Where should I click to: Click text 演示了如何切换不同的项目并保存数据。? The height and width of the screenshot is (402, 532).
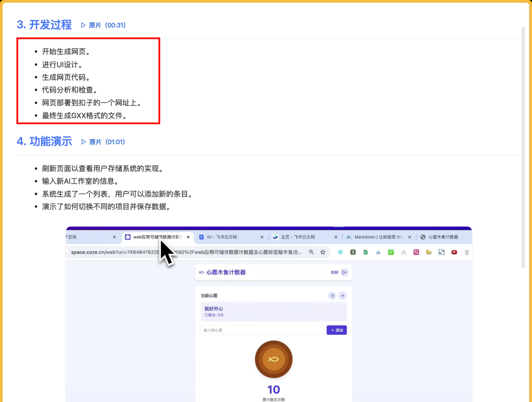tap(106, 207)
